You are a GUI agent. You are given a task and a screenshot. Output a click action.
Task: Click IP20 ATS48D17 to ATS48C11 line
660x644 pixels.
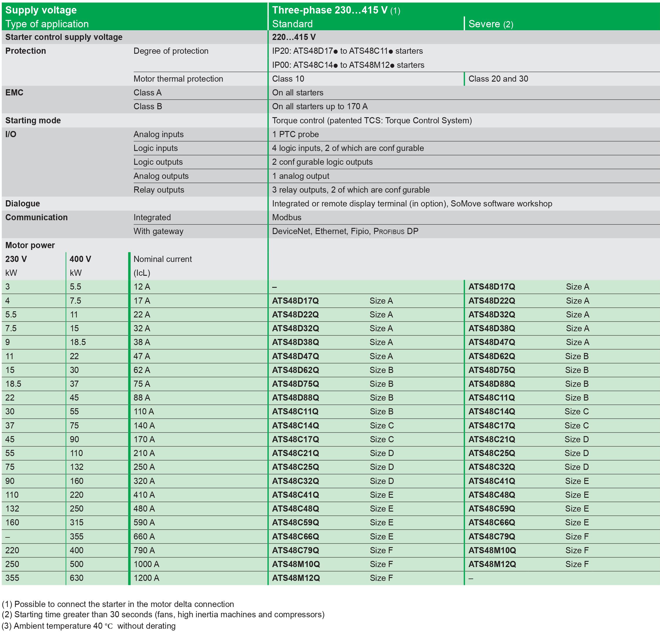[x=347, y=51]
